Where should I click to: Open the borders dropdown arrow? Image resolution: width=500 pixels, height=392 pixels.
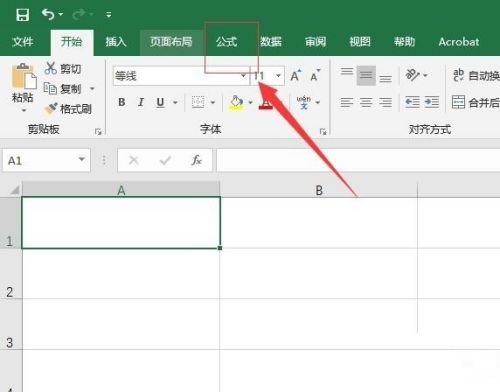click(x=213, y=102)
